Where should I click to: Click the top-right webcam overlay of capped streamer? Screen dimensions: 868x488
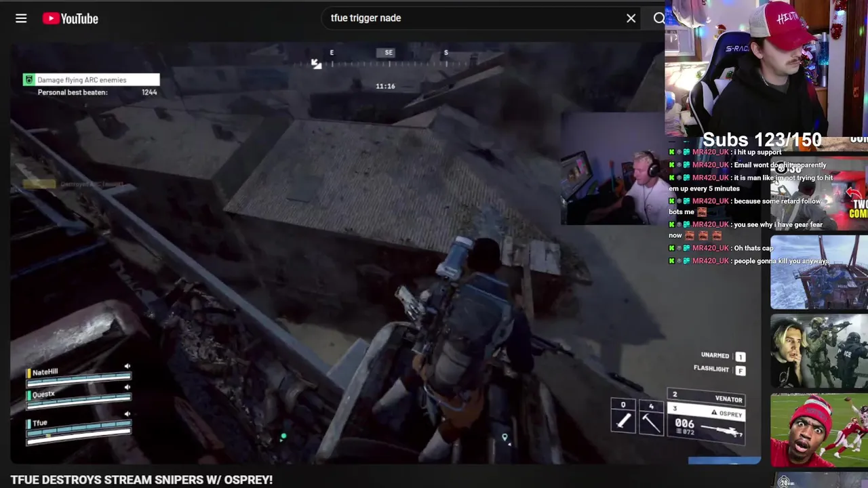[766, 68]
